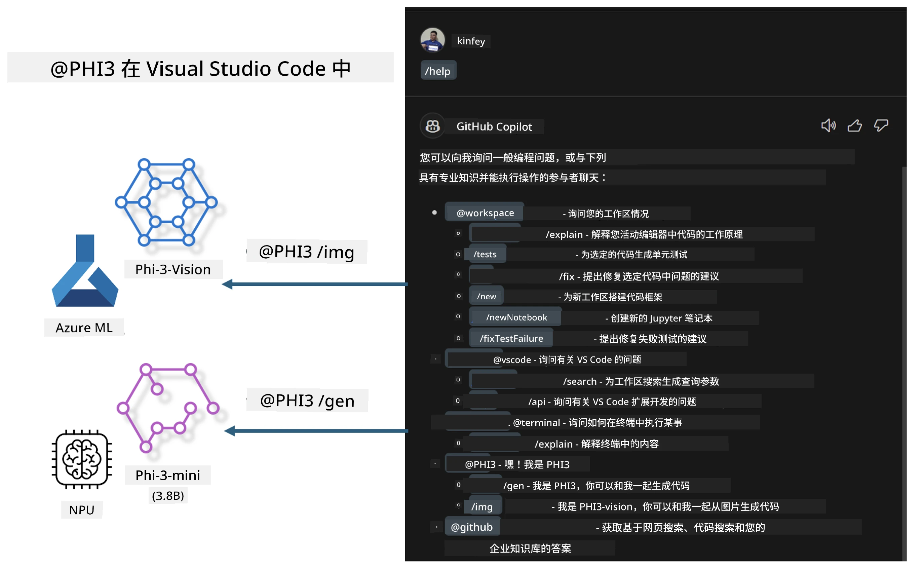The image size is (924, 569).
Task: Click the read aloud speaker icon
Action: 828,126
